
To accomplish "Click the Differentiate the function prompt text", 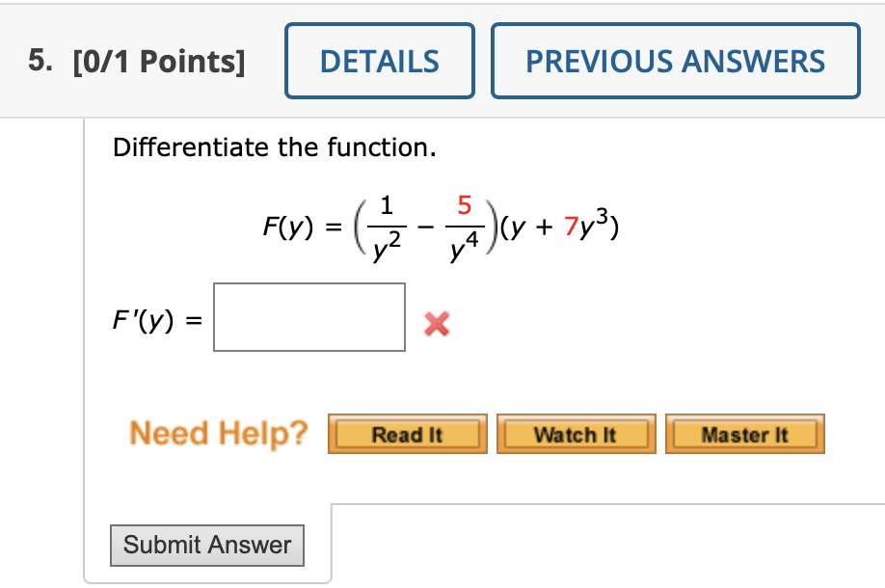I will coord(238,147).
